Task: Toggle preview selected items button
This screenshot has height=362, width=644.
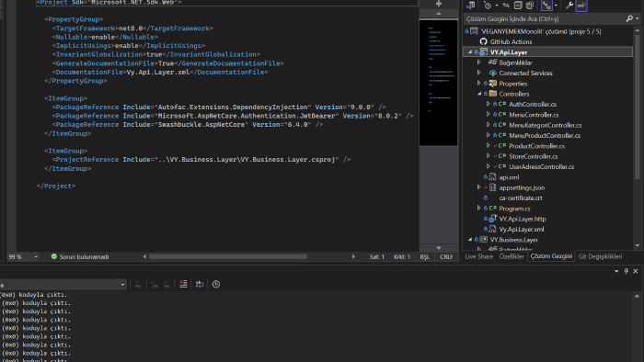Action: (581, 6)
